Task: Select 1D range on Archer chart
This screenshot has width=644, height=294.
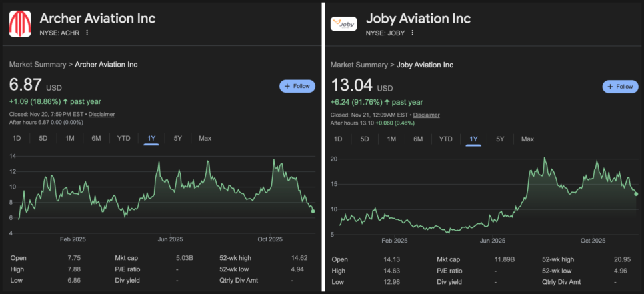Action: click(17, 138)
